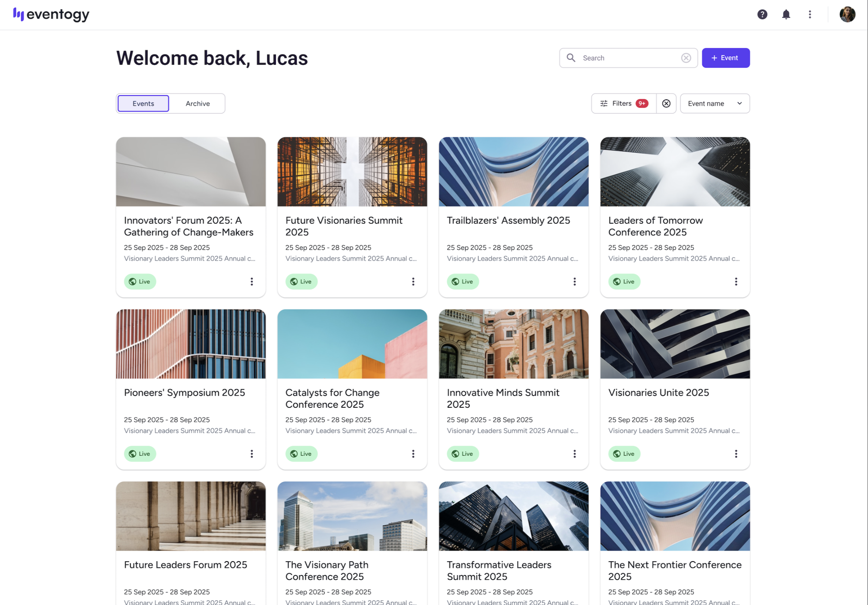Click the 9+ filters count badge
Viewport: 868px width, 605px height.
[642, 103]
